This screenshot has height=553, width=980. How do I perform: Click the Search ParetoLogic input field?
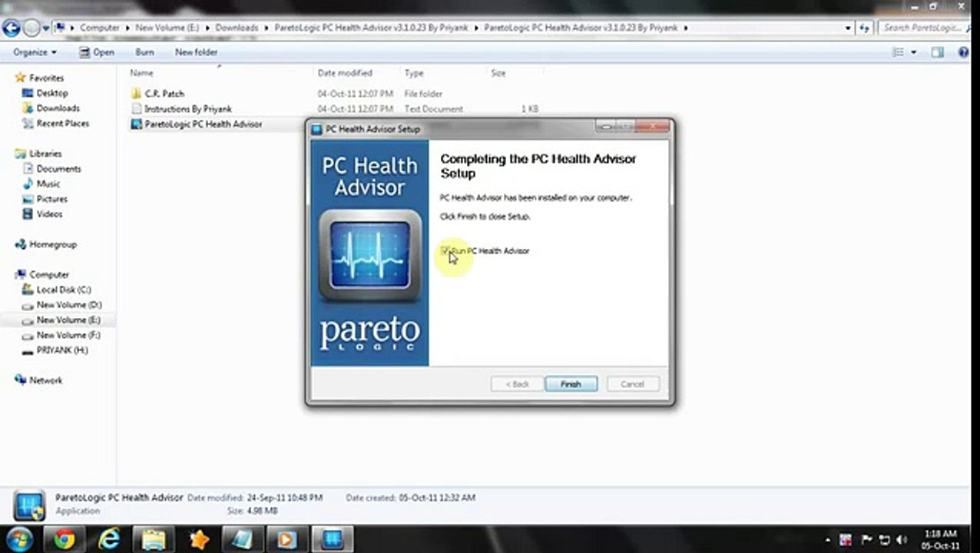pos(922,28)
